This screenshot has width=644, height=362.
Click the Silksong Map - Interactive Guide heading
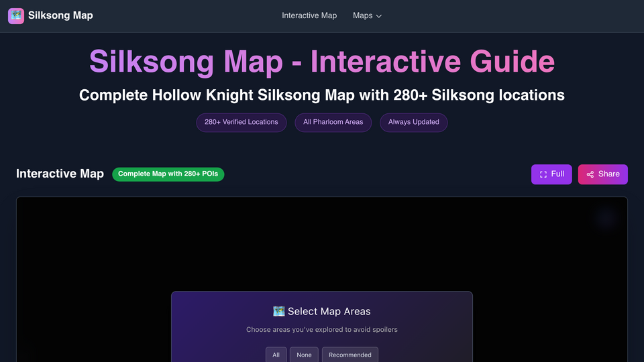(x=322, y=62)
